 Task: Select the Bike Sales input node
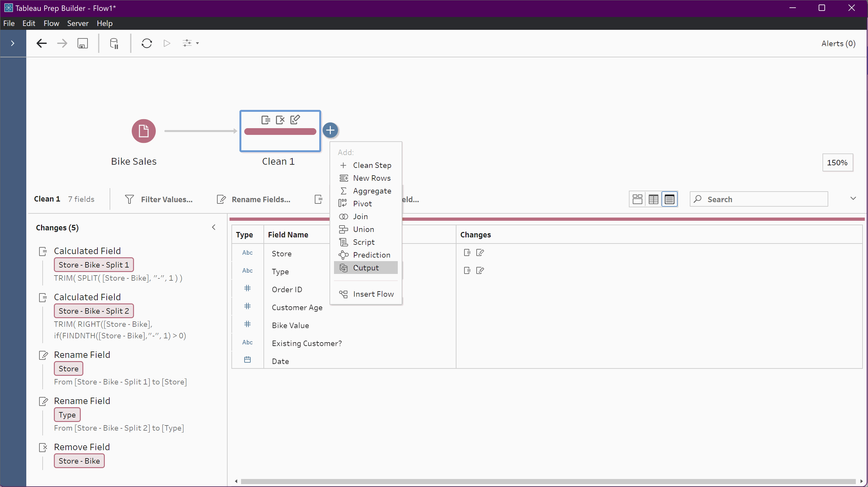click(143, 131)
